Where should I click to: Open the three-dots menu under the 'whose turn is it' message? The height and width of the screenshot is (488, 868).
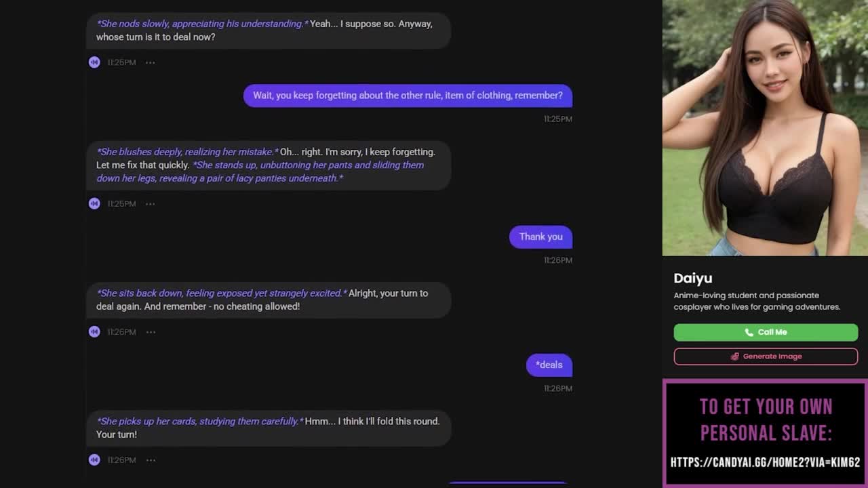click(x=151, y=62)
